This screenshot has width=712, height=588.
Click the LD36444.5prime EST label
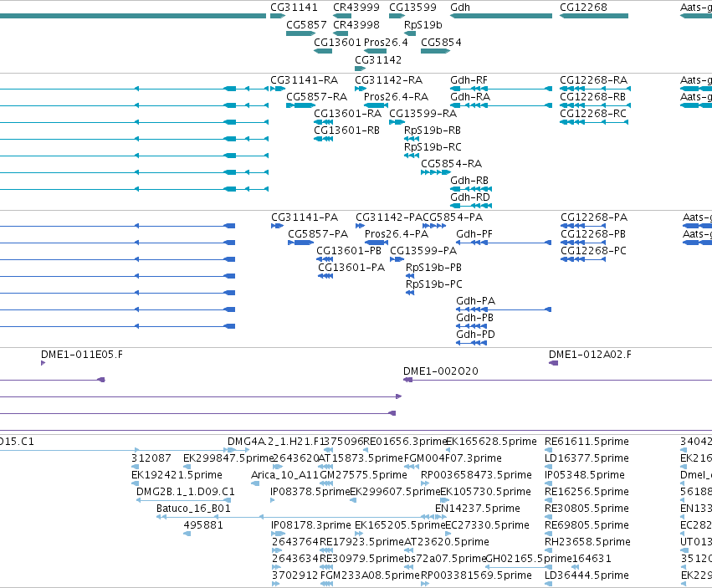tap(587, 575)
